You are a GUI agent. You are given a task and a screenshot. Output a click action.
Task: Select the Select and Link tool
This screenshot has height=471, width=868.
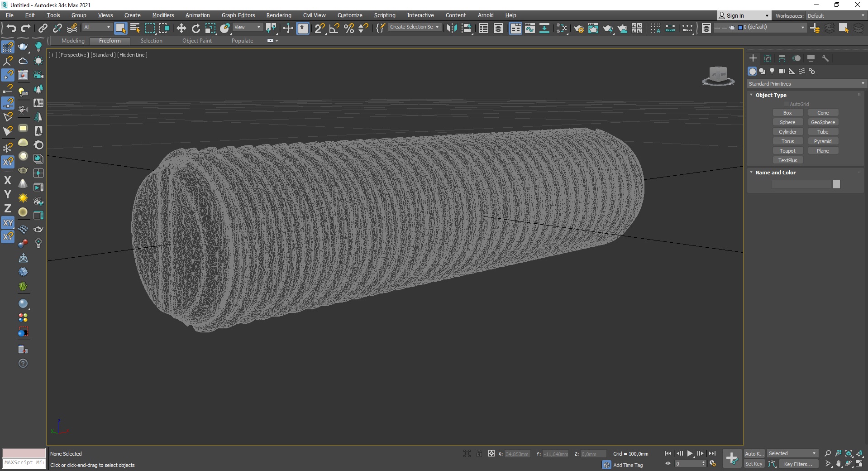tap(43, 28)
